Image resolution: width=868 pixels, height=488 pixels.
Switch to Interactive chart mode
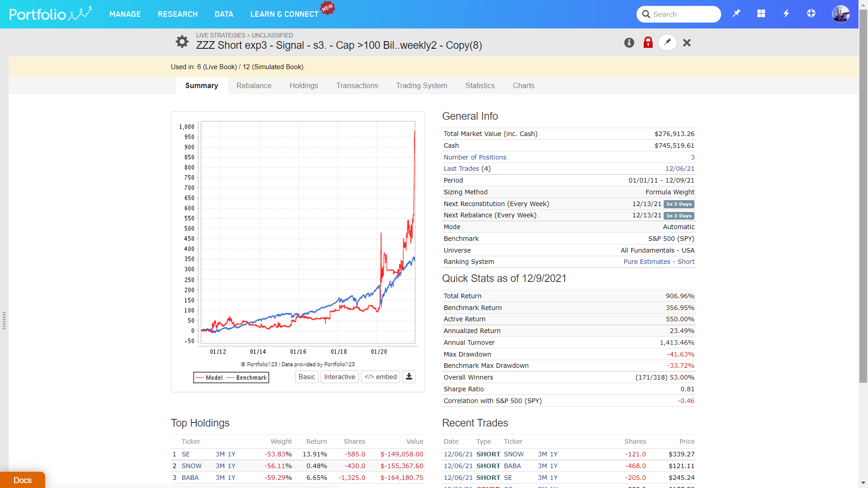[340, 377]
